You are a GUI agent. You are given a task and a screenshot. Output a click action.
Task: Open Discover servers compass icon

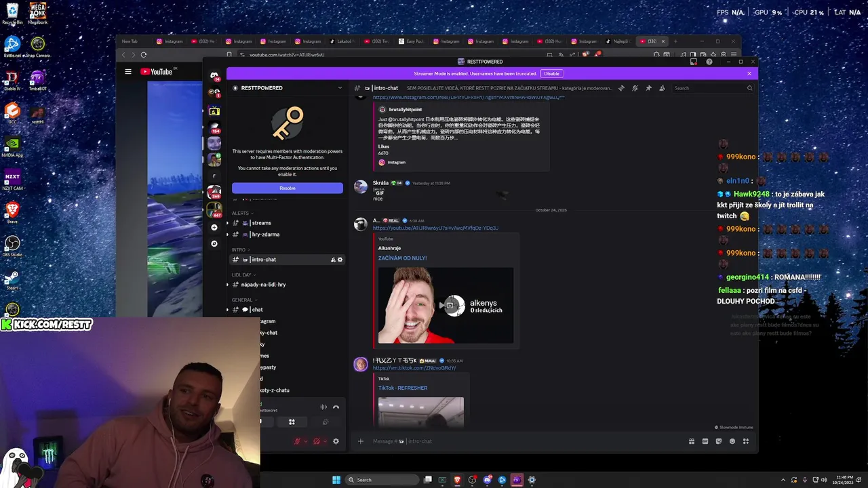pos(214,243)
